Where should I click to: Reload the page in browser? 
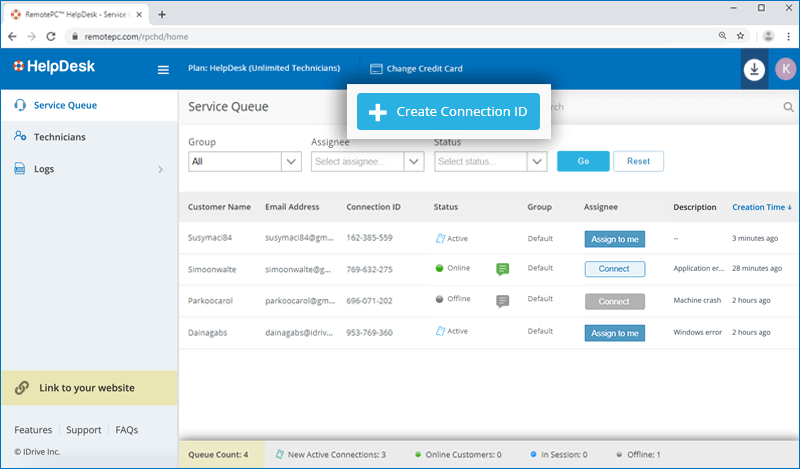click(x=54, y=35)
